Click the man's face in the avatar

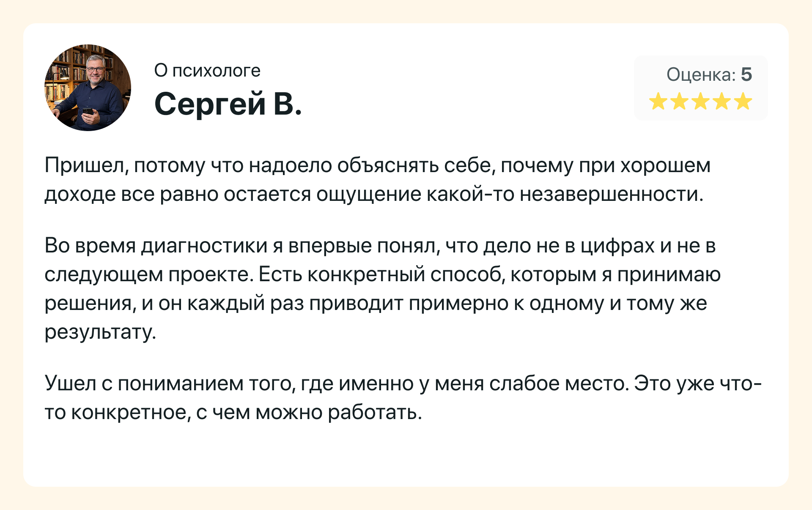click(x=96, y=69)
